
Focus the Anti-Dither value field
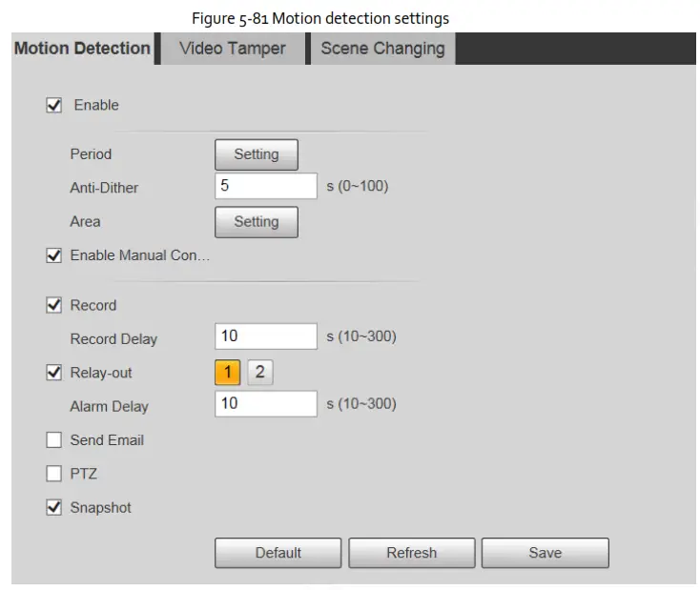tap(266, 186)
